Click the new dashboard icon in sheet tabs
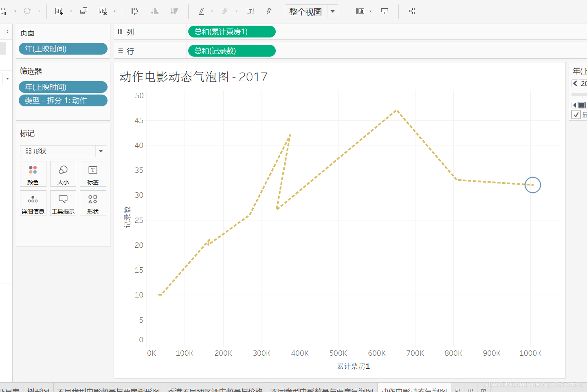This screenshot has height=392, width=587. pyautogui.click(x=470, y=390)
